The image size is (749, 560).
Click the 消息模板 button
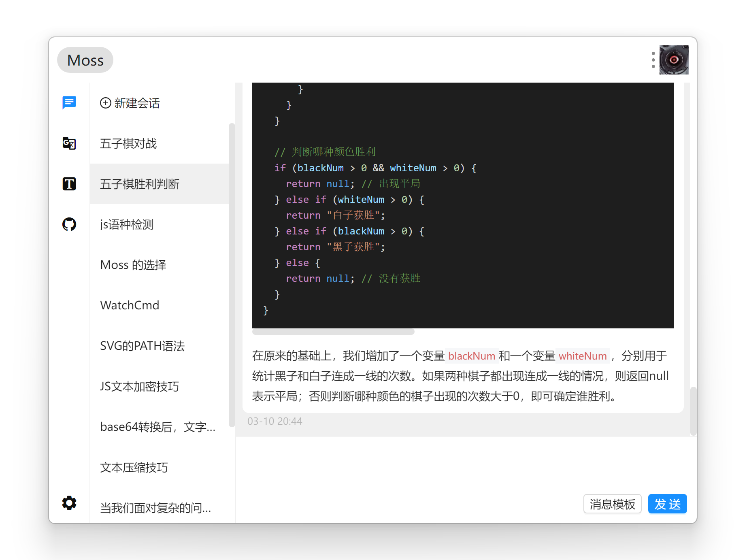click(612, 504)
